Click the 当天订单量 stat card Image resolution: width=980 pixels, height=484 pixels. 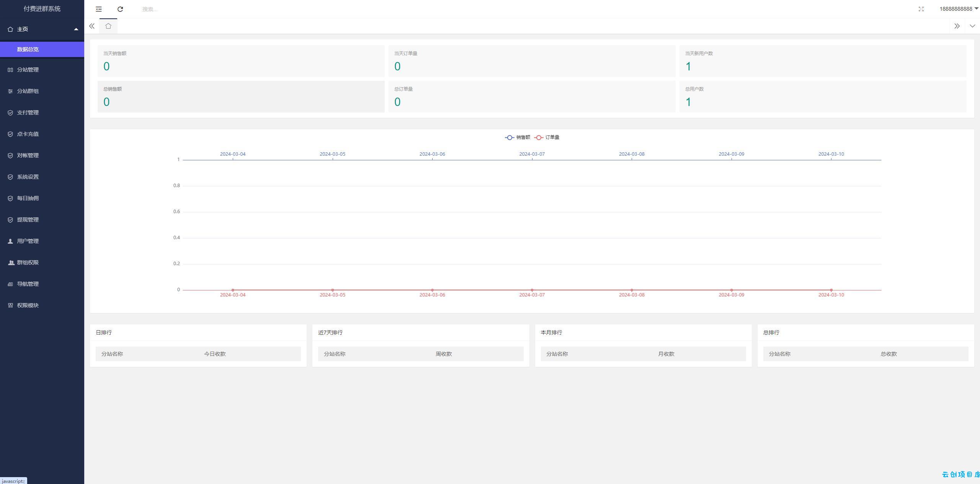(x=532, y=61)
